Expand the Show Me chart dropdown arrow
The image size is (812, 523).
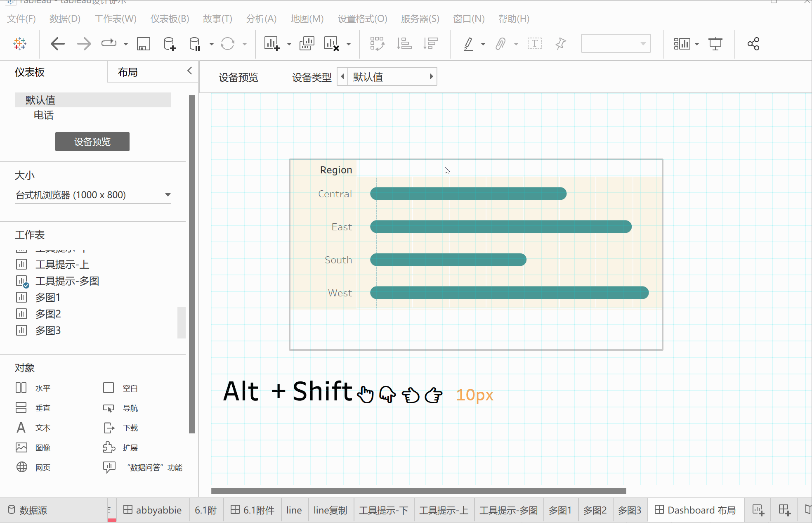[x=696, y=44]
